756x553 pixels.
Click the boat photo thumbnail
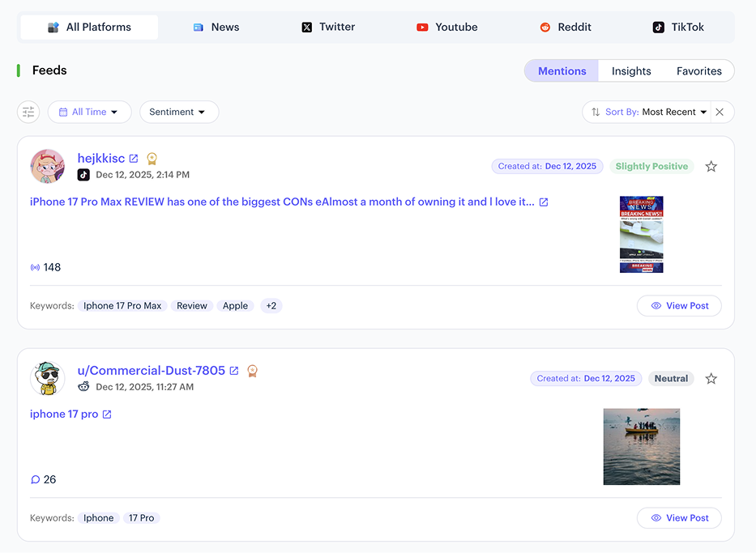click(x=641, y=446)
